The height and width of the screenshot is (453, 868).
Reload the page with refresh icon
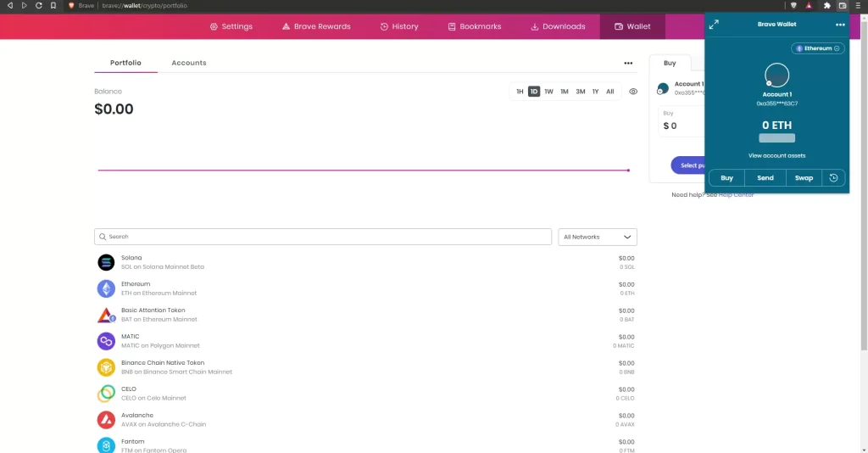(x=38, y=6)
